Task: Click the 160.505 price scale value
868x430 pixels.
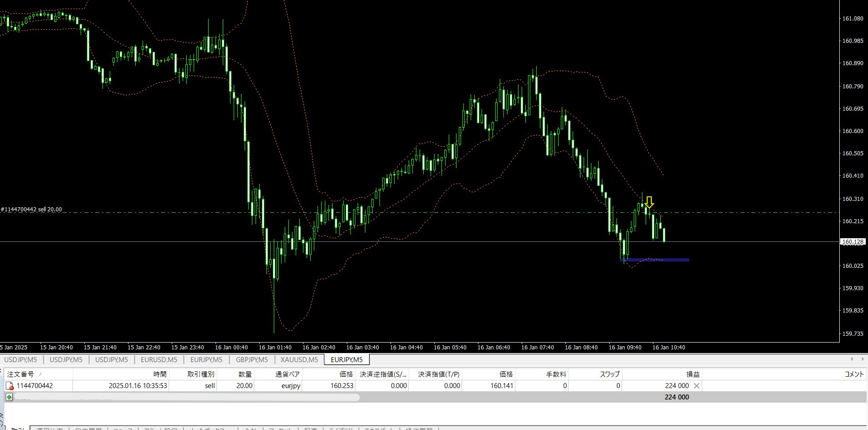Action: (x=853, y=154)
